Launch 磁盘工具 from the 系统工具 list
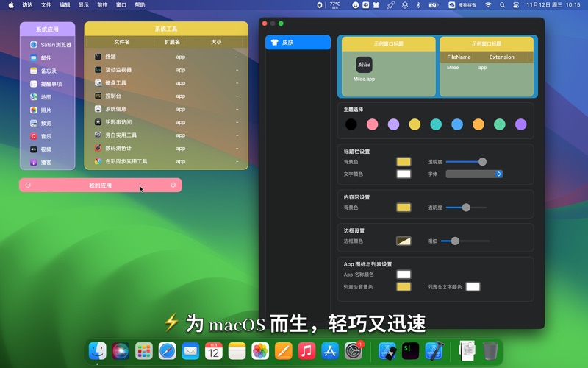 (98, 83)
